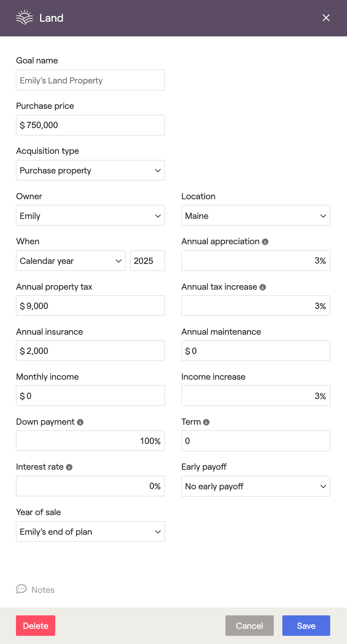Click the Annual property tax field
The height and width of the screenshot is (644, 347).
90,306
